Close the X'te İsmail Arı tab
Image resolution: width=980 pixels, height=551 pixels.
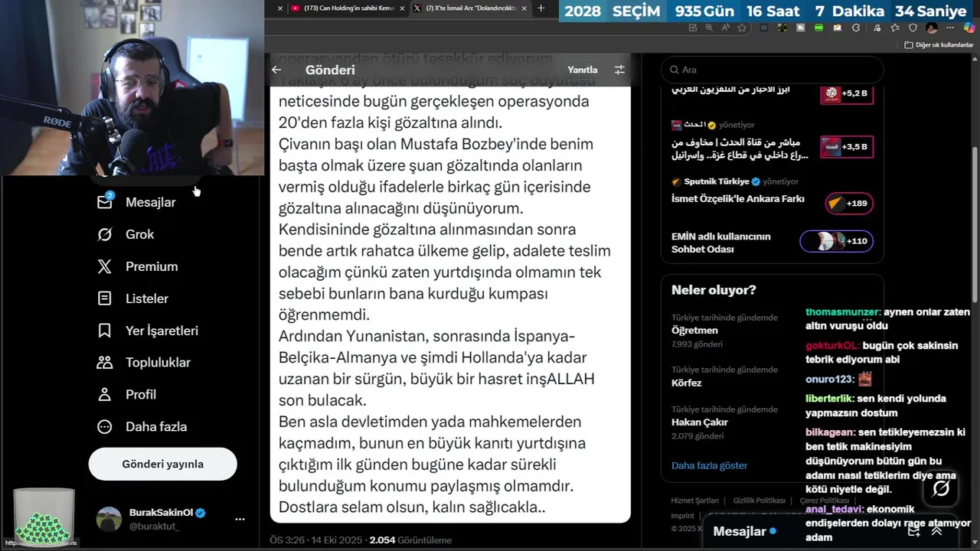coord(524,8)
